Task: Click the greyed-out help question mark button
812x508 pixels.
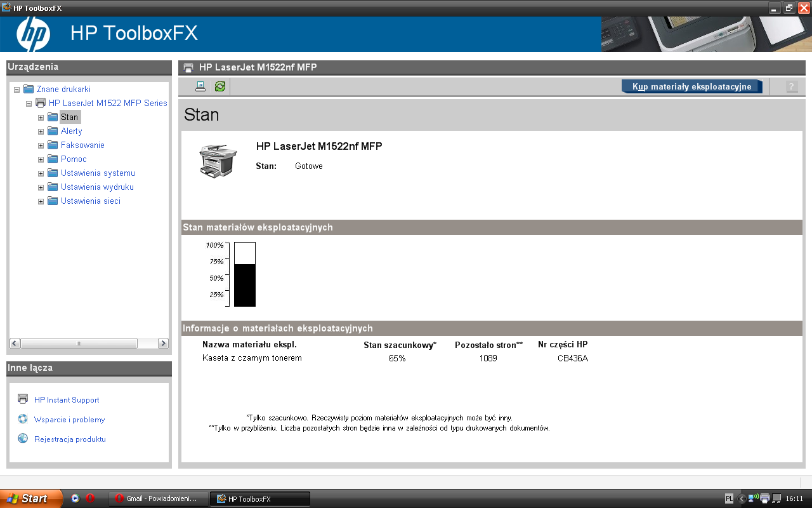Action: 792,86
